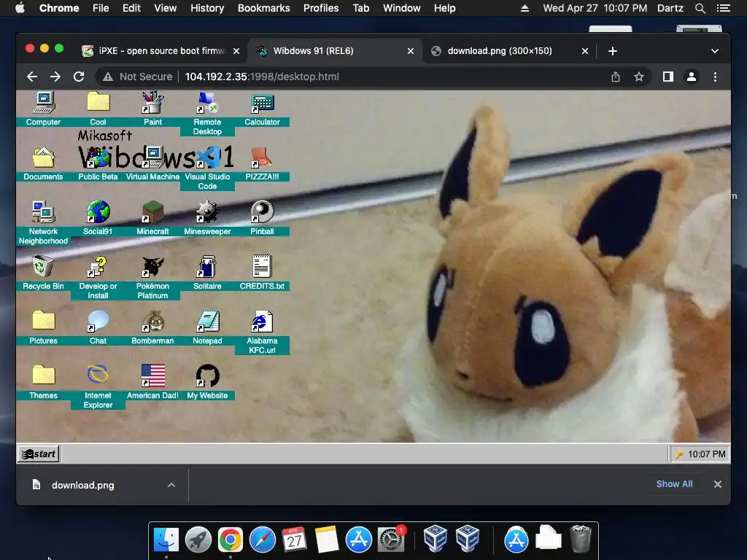Open System Preferences in the Dock
747x560 pixels.
[x=391, y=540]
